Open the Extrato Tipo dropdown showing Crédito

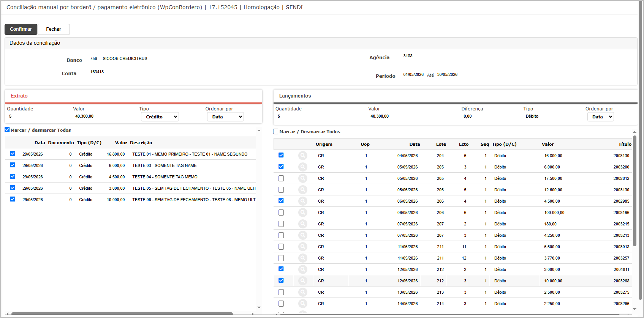pos(160,117)
